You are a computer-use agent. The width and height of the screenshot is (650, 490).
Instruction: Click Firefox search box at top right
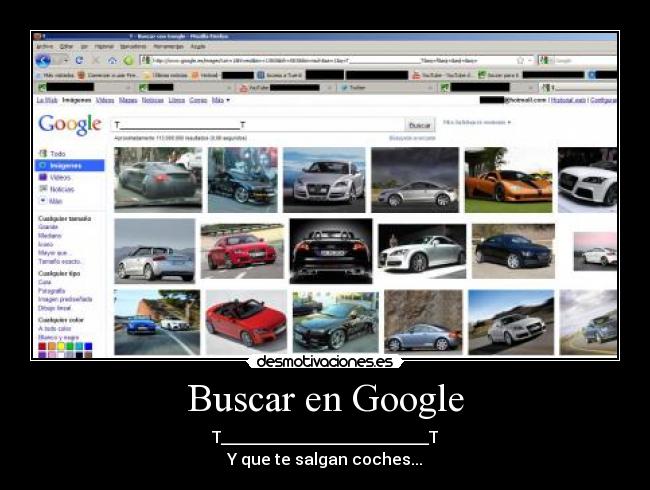(x=578, y=61)
